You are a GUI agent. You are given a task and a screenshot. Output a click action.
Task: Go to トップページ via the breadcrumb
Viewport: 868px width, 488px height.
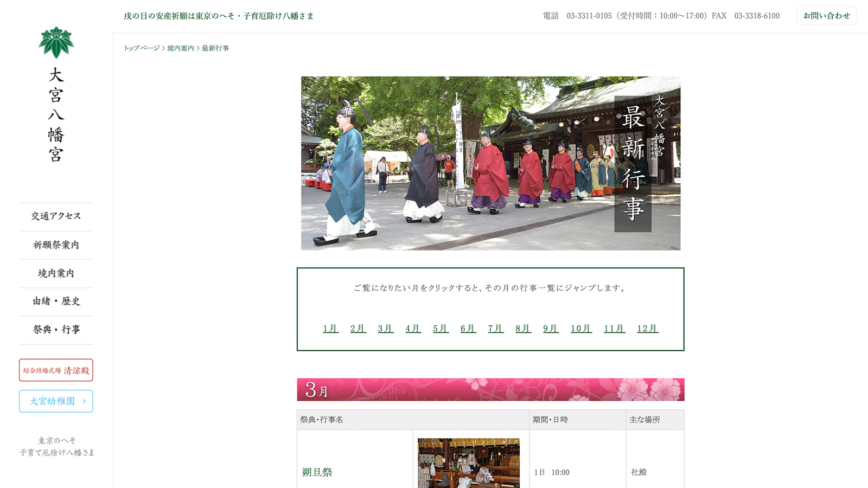pyautogui.click(x=141, y=48)
